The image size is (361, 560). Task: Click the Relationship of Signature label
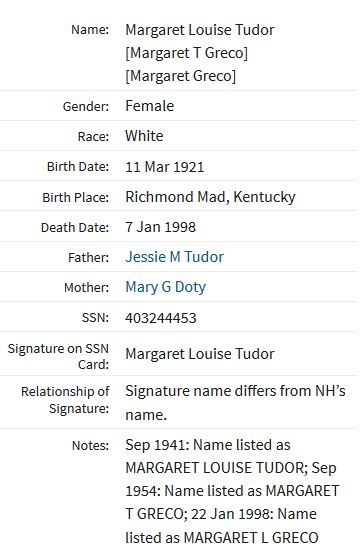coord(65,400)
